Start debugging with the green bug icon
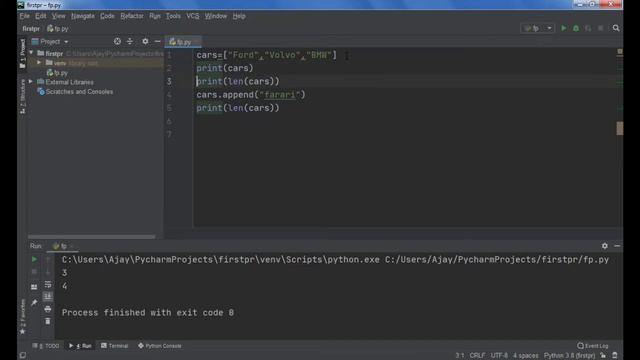Viewport: 640px width, 360px height. (576, 28)
